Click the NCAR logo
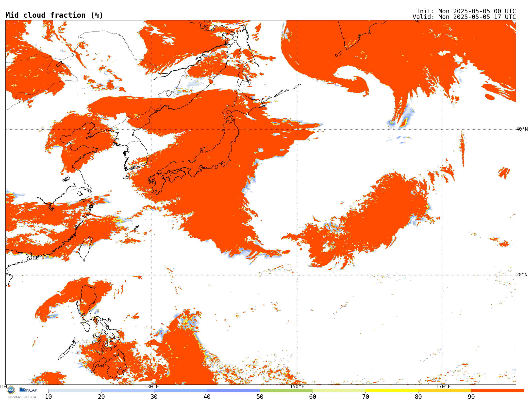The height and width of the screenshot is (400, 532). 28,390
